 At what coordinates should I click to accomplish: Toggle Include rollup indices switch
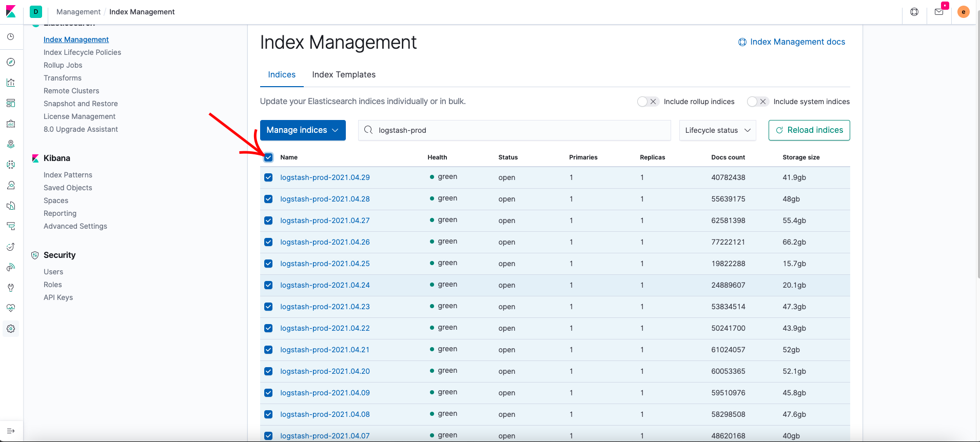pos(648,102)
